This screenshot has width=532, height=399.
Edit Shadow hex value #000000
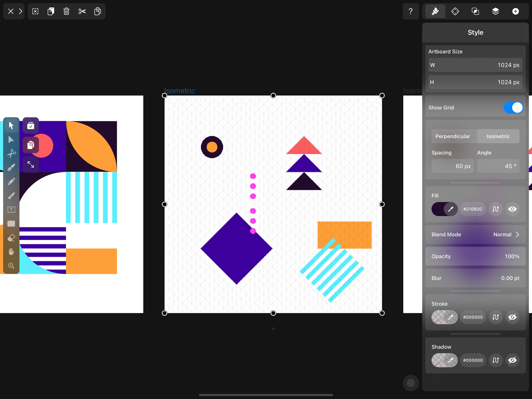(473, 360)
